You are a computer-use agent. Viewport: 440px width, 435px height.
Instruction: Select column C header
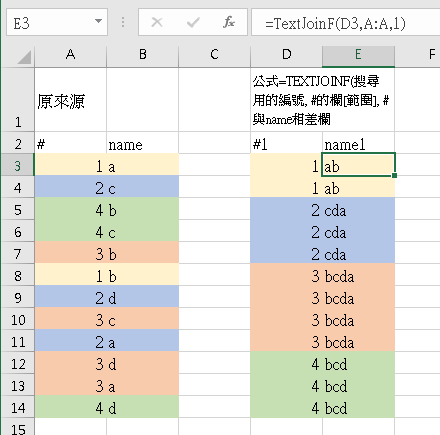point(215,54)
